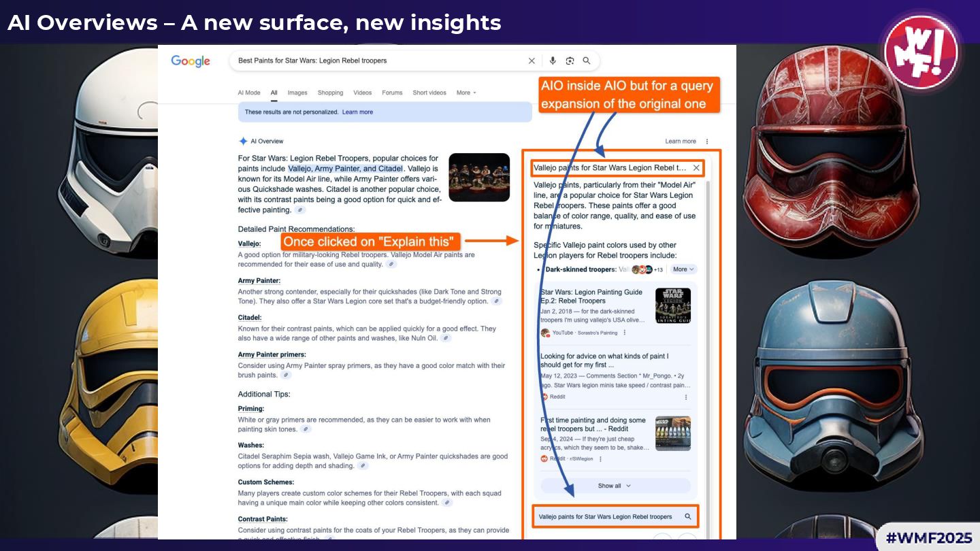Switch to the Videos tab

(x=363, y=93)
